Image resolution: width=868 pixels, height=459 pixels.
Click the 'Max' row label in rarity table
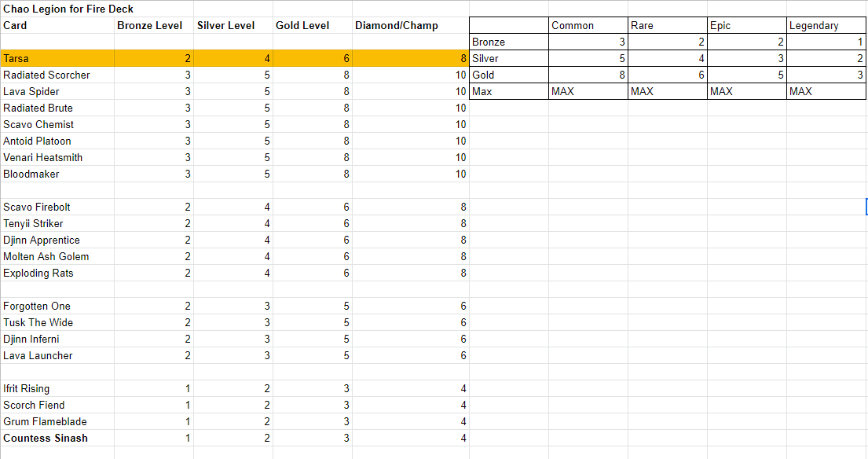pos(509,91)
